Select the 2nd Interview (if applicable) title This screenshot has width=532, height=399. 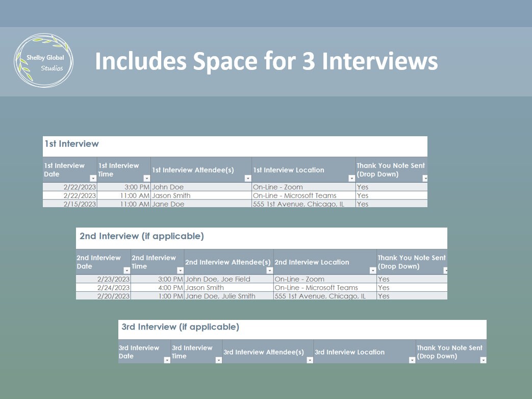tap(141, 236)
